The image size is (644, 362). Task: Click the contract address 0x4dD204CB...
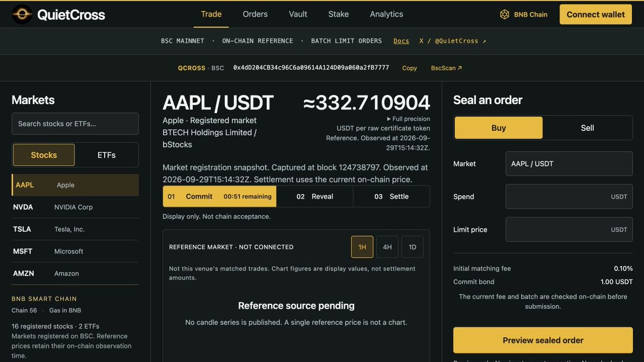coord(311,68)
